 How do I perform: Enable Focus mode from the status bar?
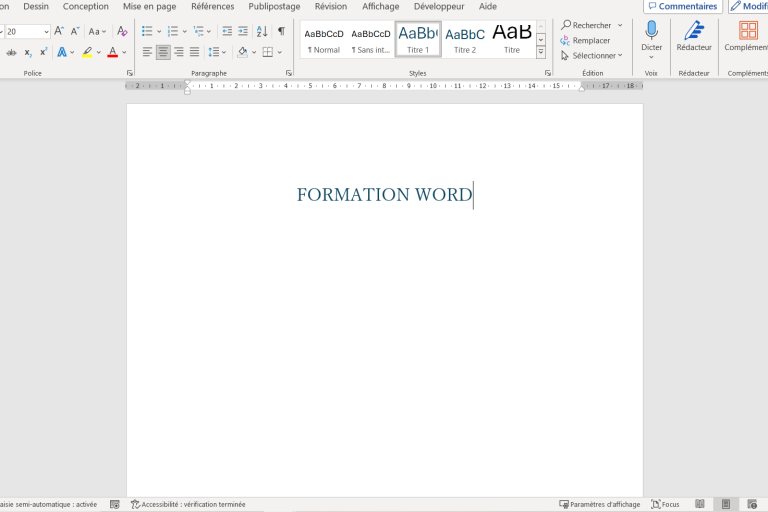[665, 504]
